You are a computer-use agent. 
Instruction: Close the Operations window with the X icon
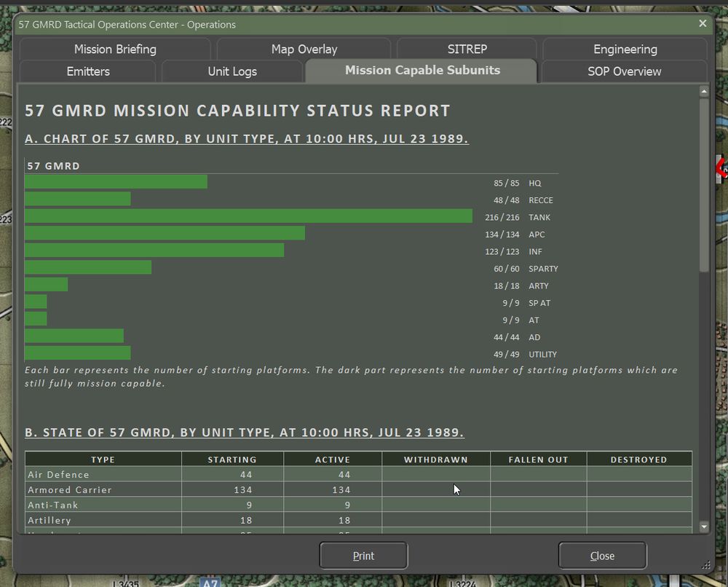point(703,23)
